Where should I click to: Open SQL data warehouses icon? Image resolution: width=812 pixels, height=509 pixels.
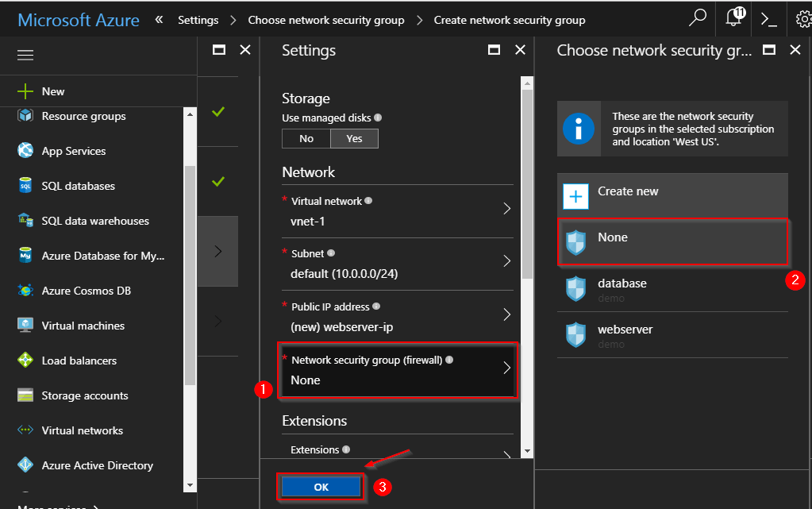point(25,220)
